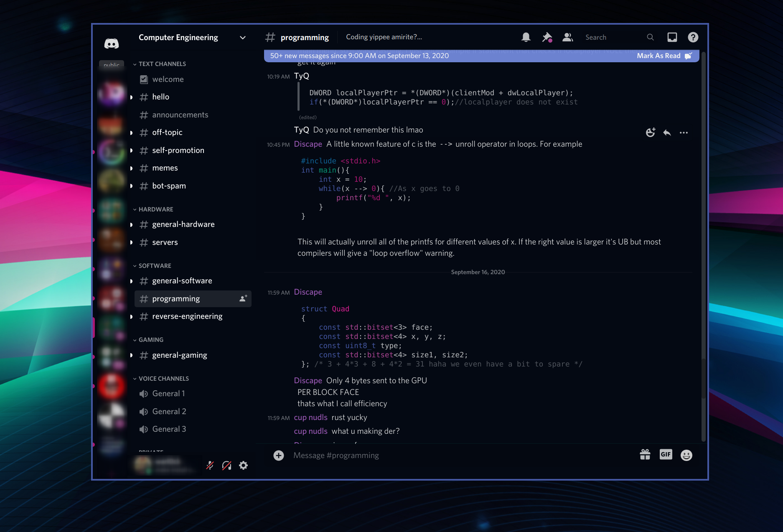Open the public server folder
This screenshot has height=532, width=783.
[x=111, y=64]
